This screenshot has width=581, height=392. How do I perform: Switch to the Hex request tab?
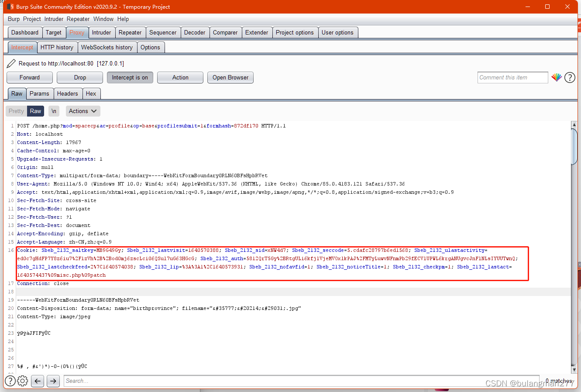(x=91, y=93)
